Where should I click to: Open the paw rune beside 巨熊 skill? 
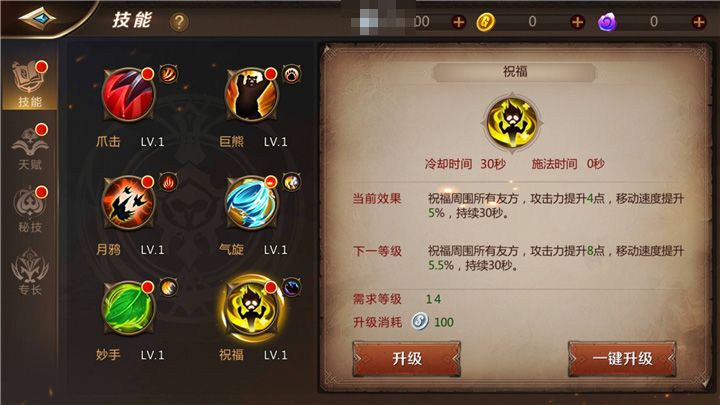tap(292, 73)
